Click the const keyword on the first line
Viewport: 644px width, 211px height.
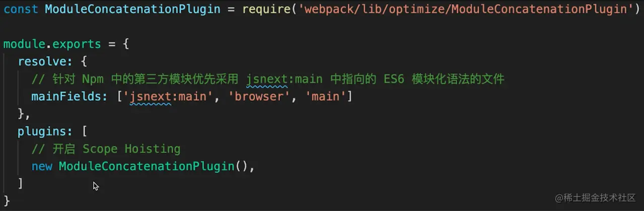tap(21, 9)
